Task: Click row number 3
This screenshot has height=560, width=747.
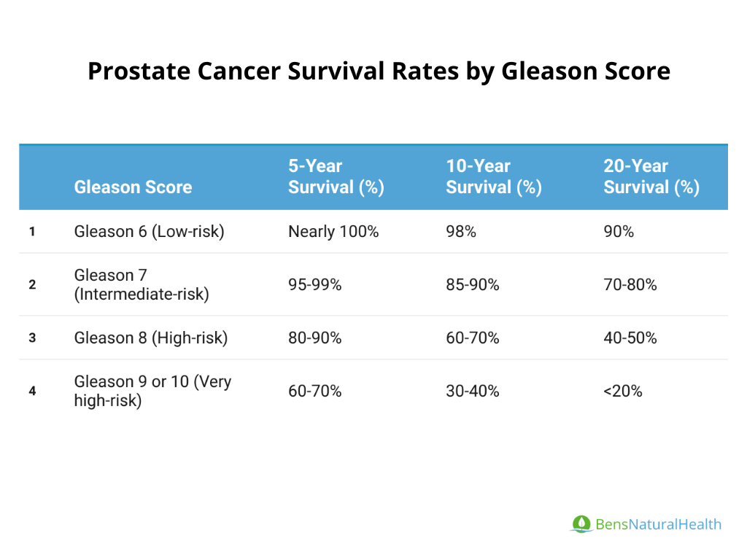Action: (32, 338)
